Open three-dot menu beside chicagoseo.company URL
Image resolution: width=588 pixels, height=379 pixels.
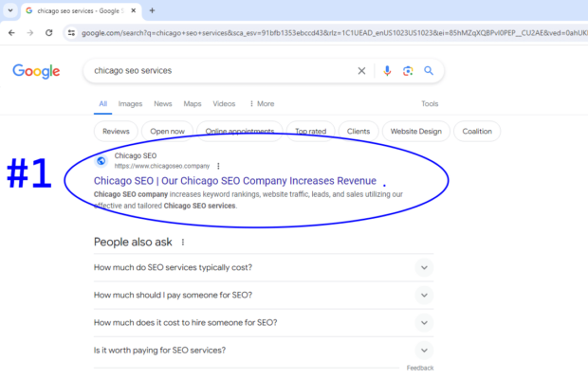(218, 166)
